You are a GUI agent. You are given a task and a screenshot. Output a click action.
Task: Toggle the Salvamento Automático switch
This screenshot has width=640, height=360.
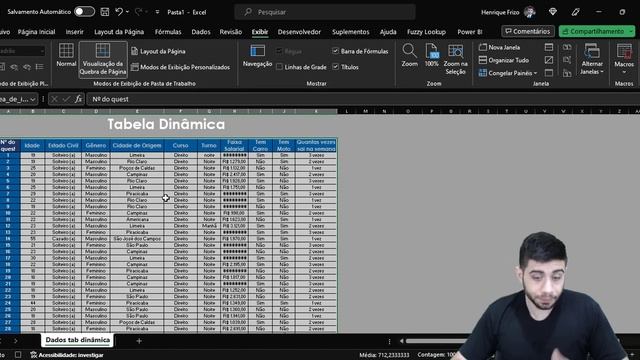point(84,12)
